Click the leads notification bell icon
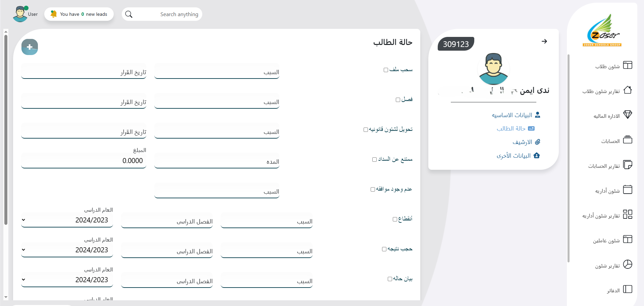644x306 pixels. [x=53, y=14]
